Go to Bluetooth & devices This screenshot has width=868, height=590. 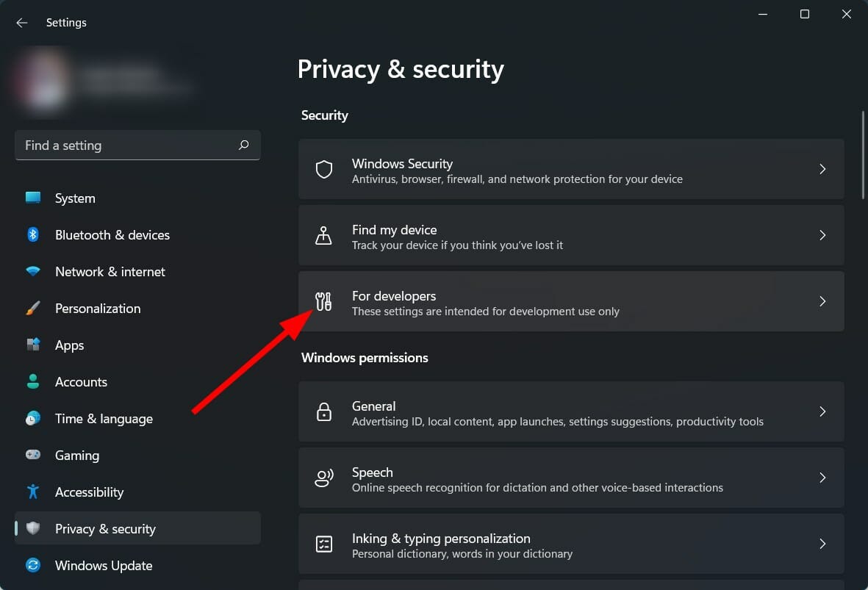tap(112, 235)
